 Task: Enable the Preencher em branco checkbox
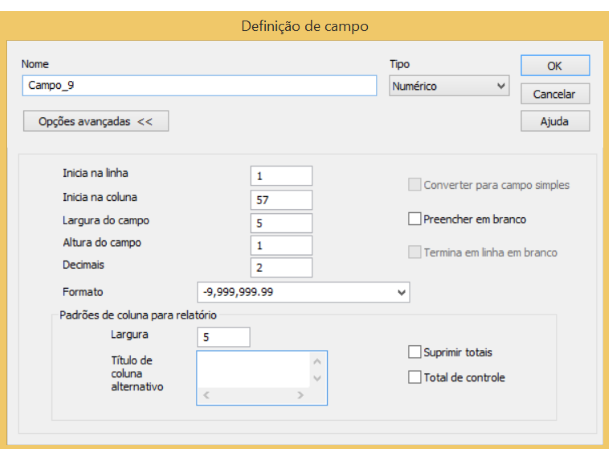(415, 219)
